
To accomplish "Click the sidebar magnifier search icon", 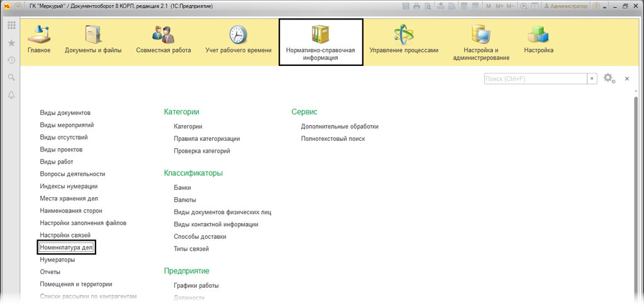I will tap(11, 77).
